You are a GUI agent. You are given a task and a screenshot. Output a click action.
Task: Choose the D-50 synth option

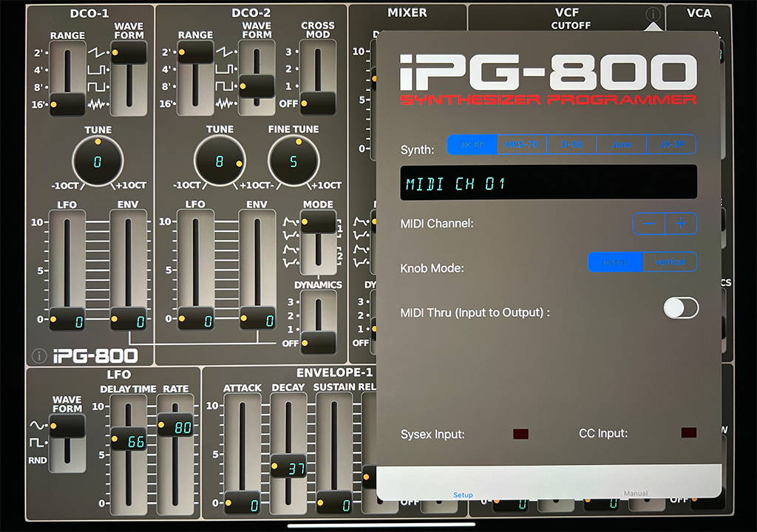571,144
